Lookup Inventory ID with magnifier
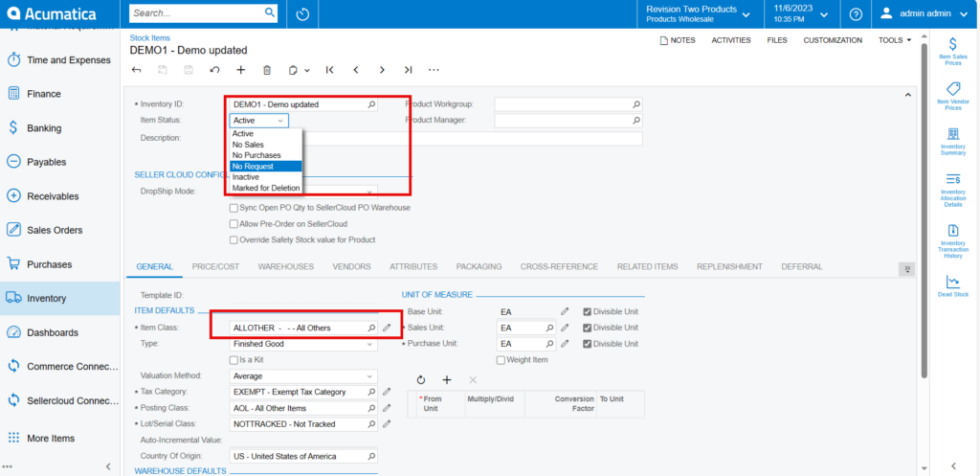This screenshot has width=980, height=476. click(x=371, y=104)
